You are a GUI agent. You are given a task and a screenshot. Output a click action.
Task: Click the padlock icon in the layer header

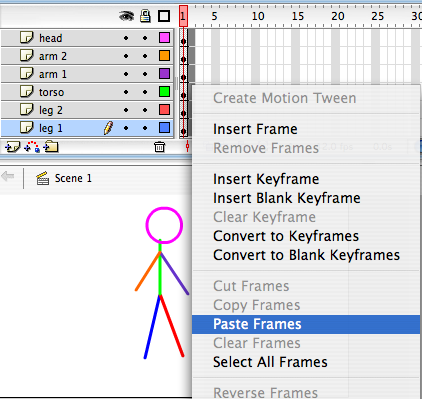[145, 16]
